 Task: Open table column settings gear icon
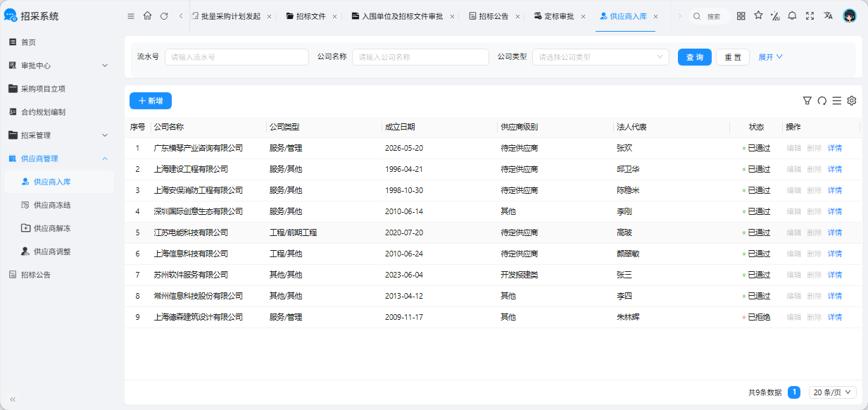click(x=852, y=101)
